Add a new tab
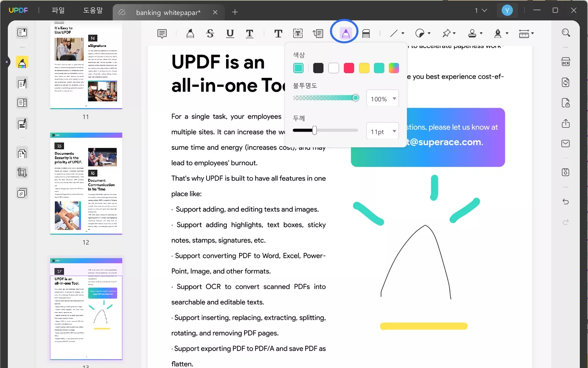This screenshot has height=368, width=588. pos(235,12)
